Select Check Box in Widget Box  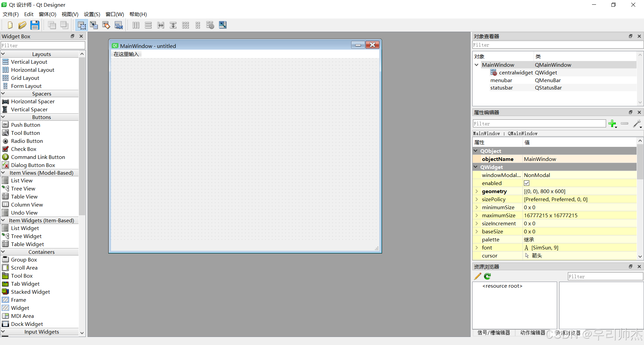24,149
